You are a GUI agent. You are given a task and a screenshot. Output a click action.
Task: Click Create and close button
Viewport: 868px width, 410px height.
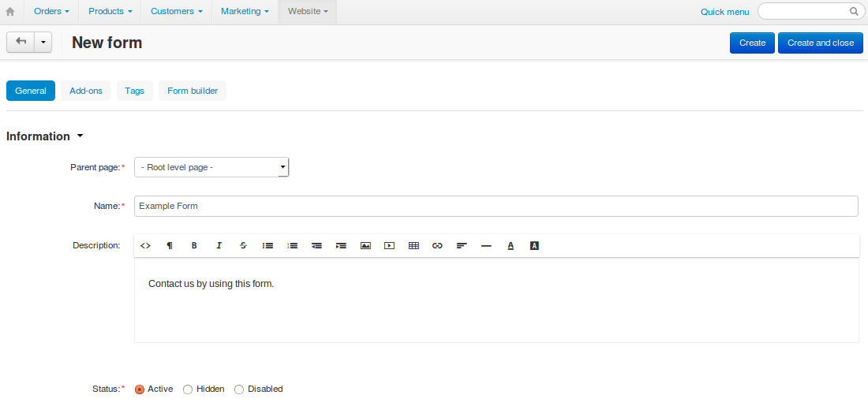tap(821, 43)
